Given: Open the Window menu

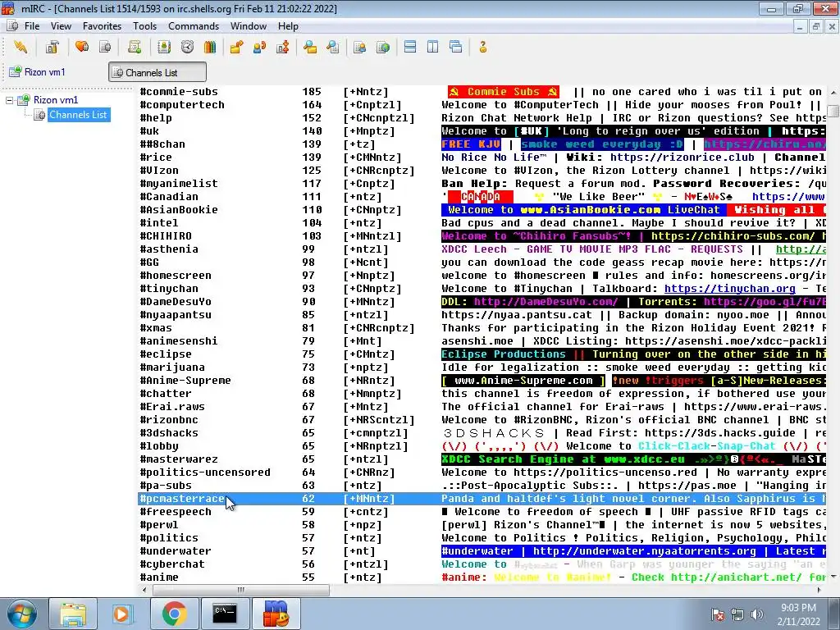Looking at the screenshot, I should coord(248,26).
